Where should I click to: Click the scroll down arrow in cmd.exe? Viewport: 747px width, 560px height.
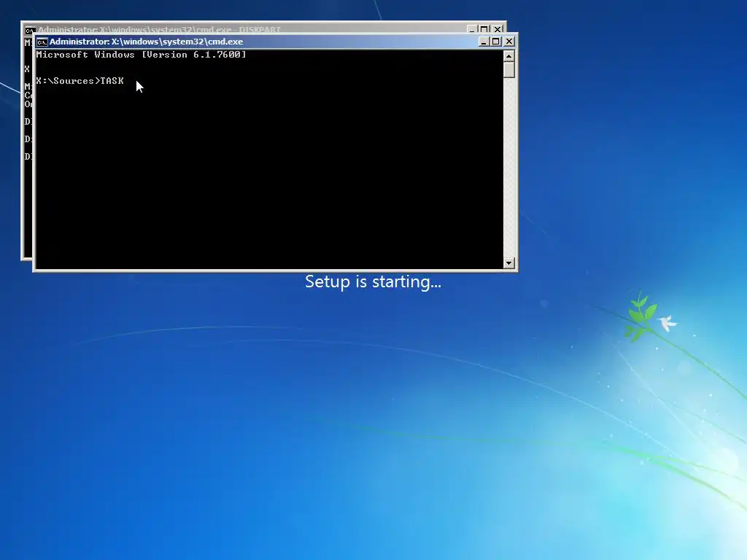tap(508, 262)
